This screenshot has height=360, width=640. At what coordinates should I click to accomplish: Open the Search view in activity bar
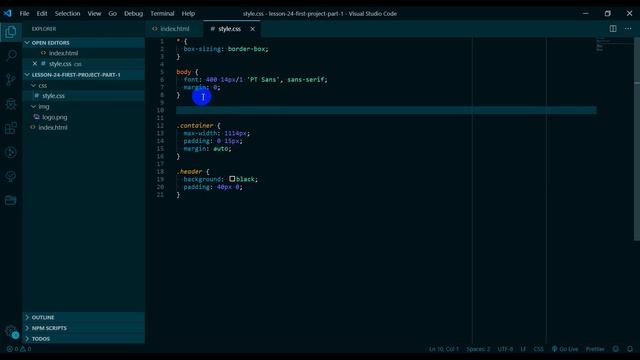pyautogui.click(x=11, y=55)
